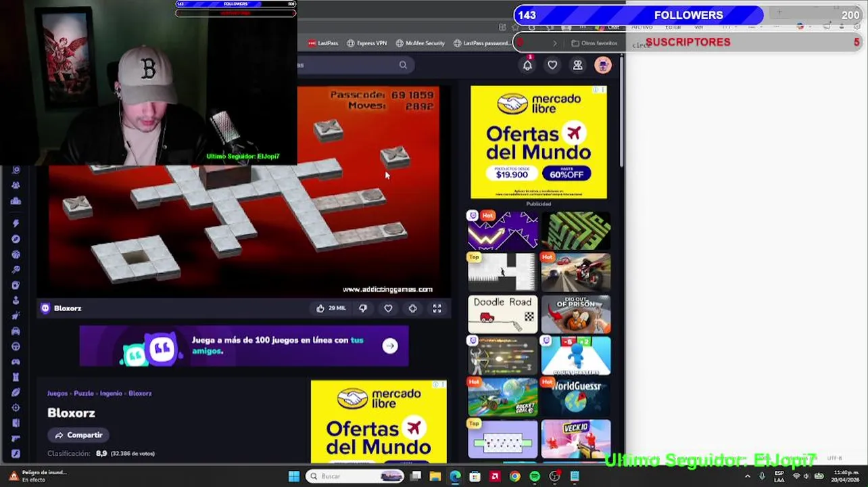This screenshot has width=868, height=487.
Task: Select the lightning bolt action category icon
Action: tap(16, 223)
